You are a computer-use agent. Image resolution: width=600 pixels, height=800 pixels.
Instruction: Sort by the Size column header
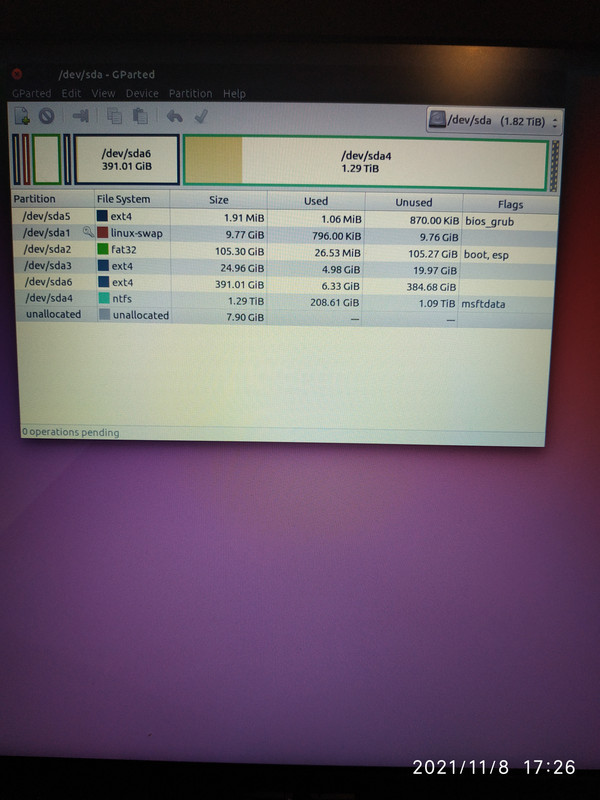(218, 200)
